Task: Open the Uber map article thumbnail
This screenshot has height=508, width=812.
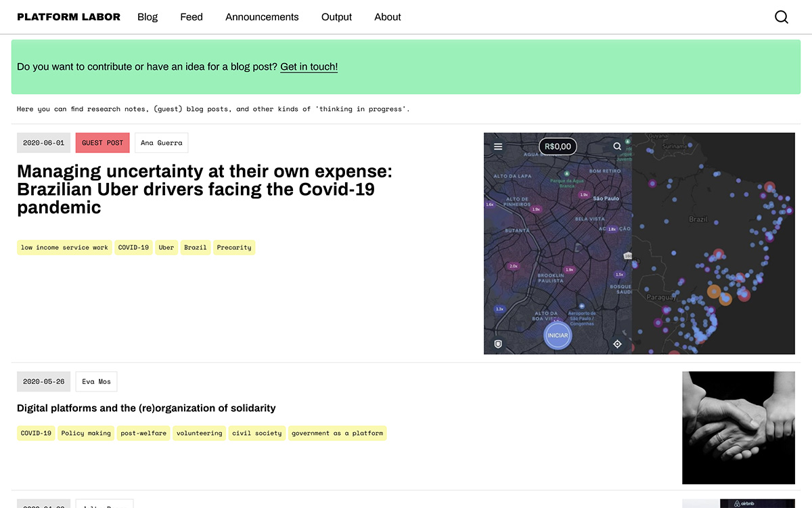Action: pos(639,243)
